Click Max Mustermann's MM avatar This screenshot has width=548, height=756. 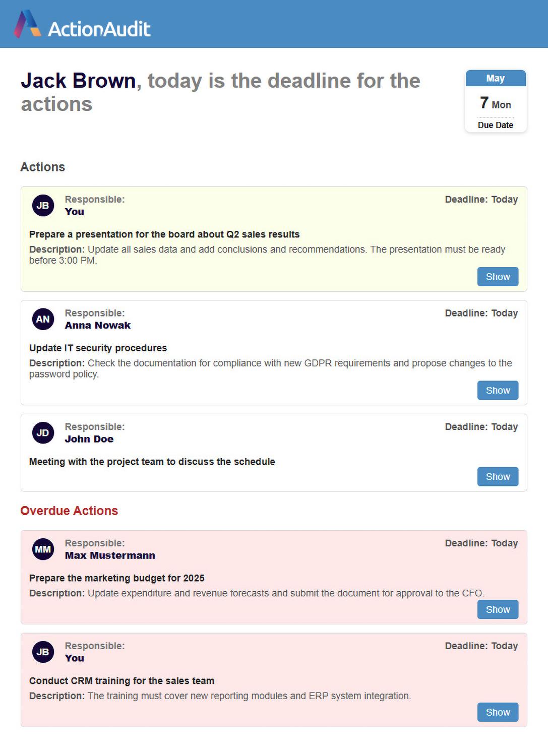(x=43, y=549)
